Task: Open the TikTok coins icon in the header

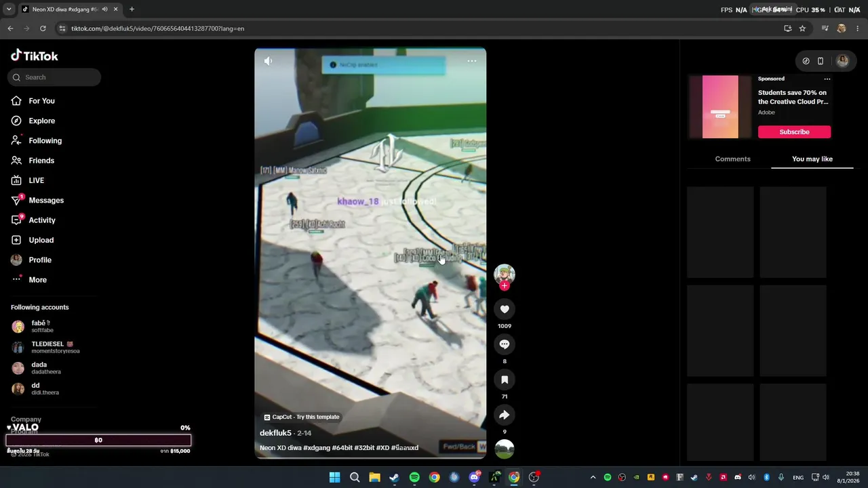Action: (806, 61)
